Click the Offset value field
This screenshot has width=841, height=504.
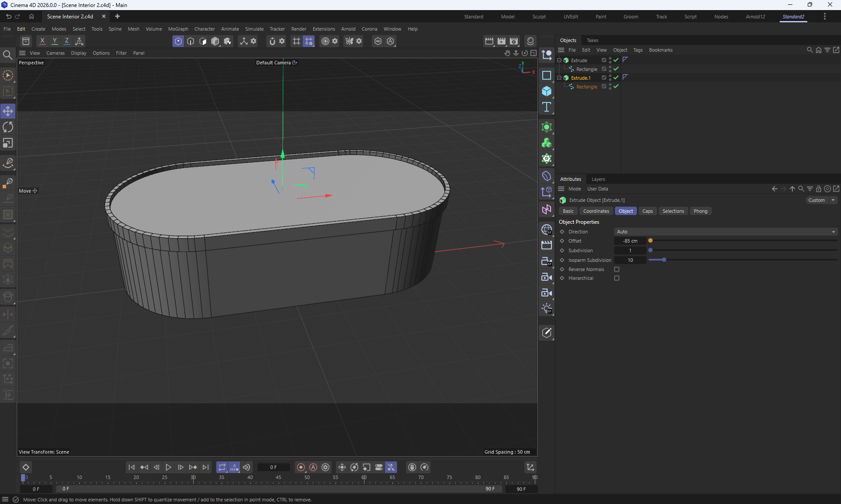point(630,241)
